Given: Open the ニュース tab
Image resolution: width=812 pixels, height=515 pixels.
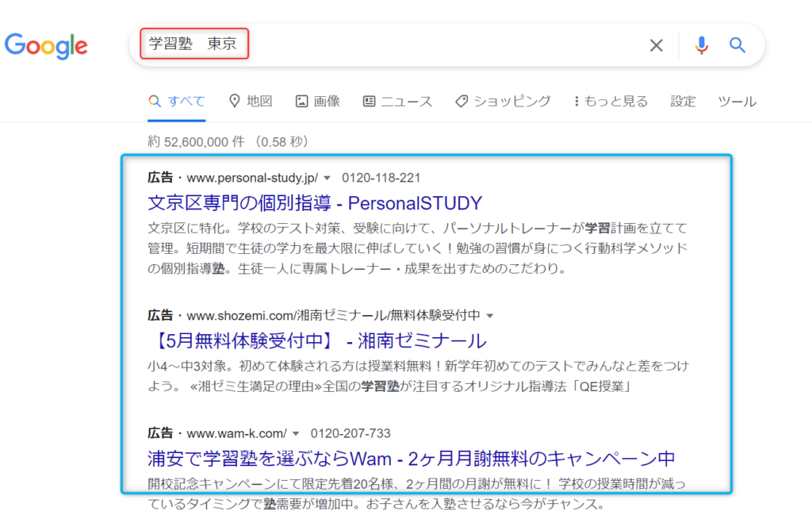Looking at the screenshot, I should click(x=397, y=102).
